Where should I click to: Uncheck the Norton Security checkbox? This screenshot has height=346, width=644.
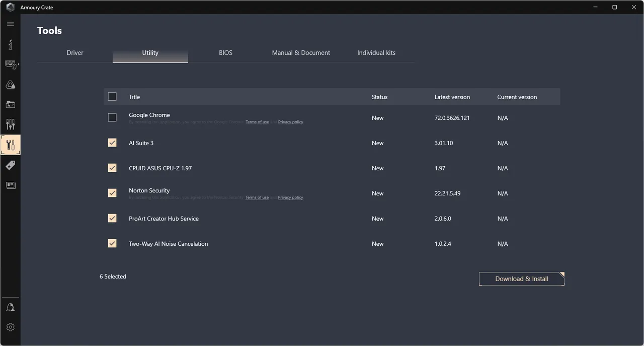tap(112, 193)
